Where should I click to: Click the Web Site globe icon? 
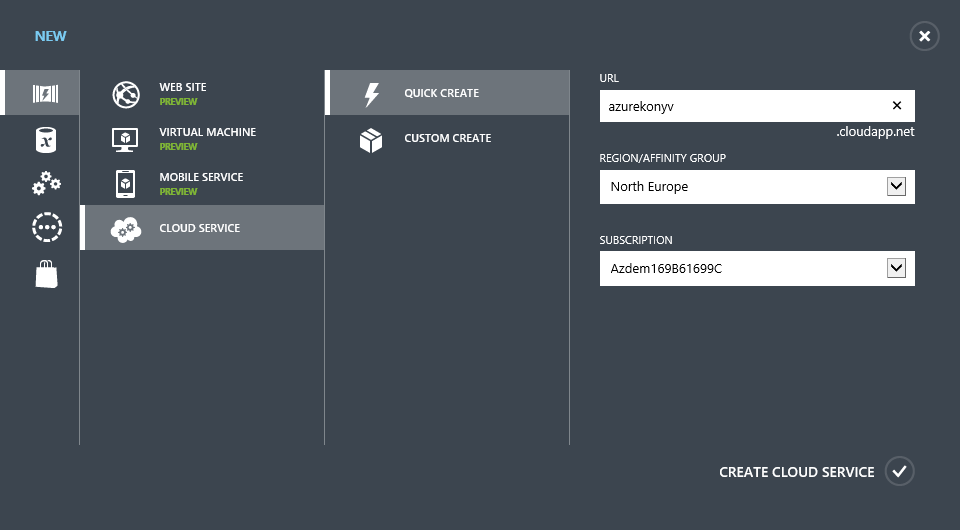tap(126, 94)
